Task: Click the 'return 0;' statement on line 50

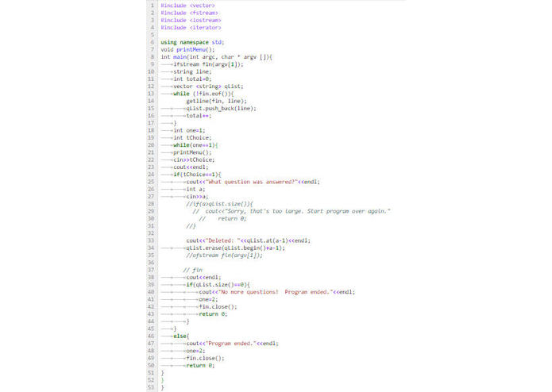Action: pos(200,366)
